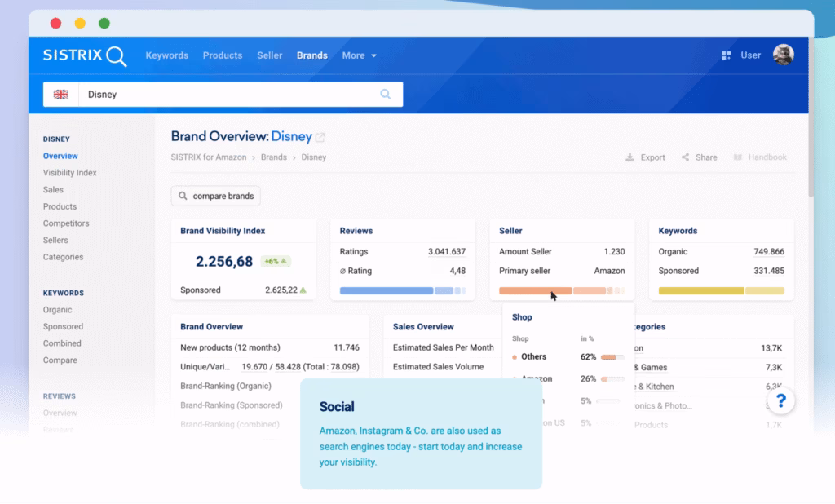Viewport: 835px width, 504px height.
Task: Click the user profile avatar
Action: tap(783, 55)
